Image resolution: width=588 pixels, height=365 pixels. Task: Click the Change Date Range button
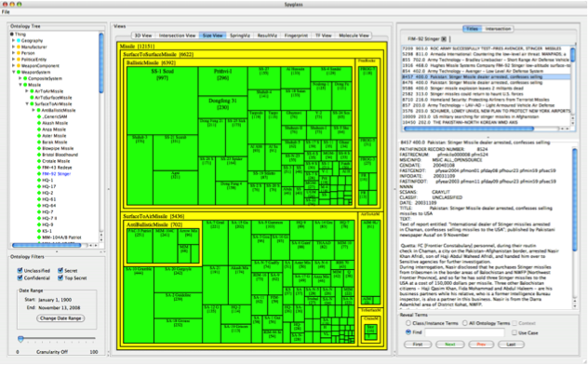pos(60,318)
